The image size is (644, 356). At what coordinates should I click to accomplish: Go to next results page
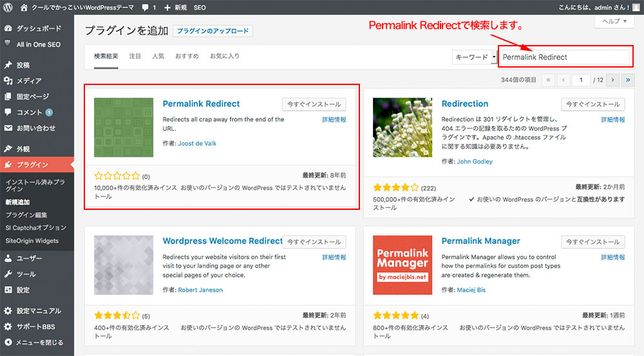(612, 80)
